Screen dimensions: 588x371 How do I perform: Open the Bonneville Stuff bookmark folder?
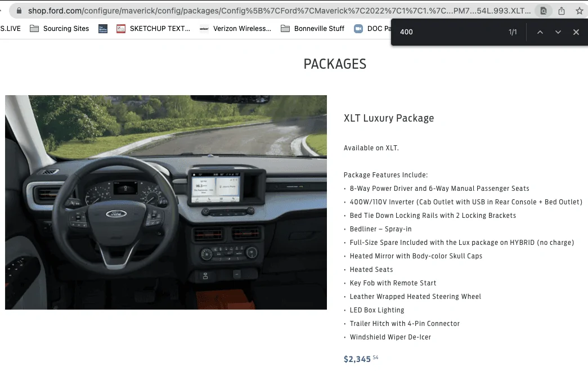pos(312,29)
